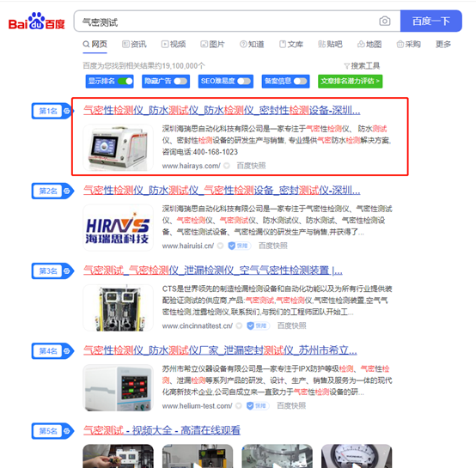The image size is (476, 468).
Task: Turn off the 显示排名 toggle
Action: coord(125,82)
